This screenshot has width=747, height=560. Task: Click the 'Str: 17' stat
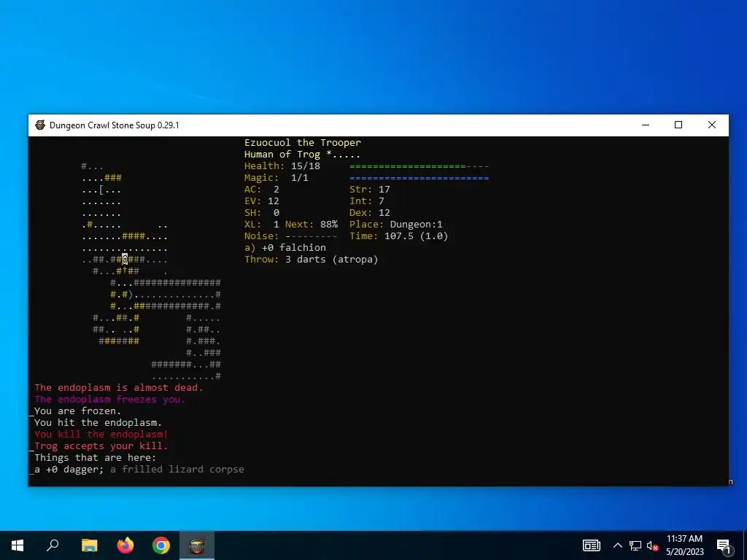click(370, 190)
